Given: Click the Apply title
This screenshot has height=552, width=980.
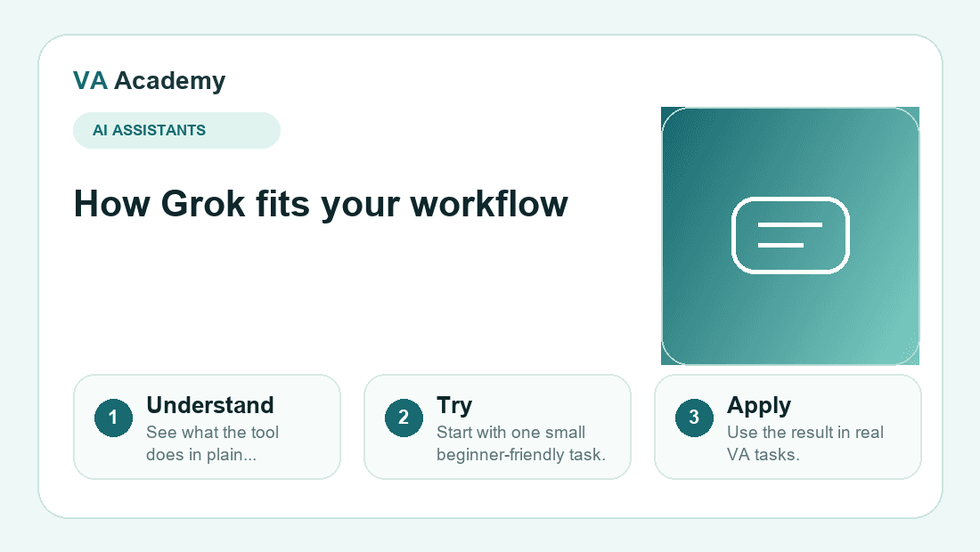Looking at the screenshot, I should point(759,406).
